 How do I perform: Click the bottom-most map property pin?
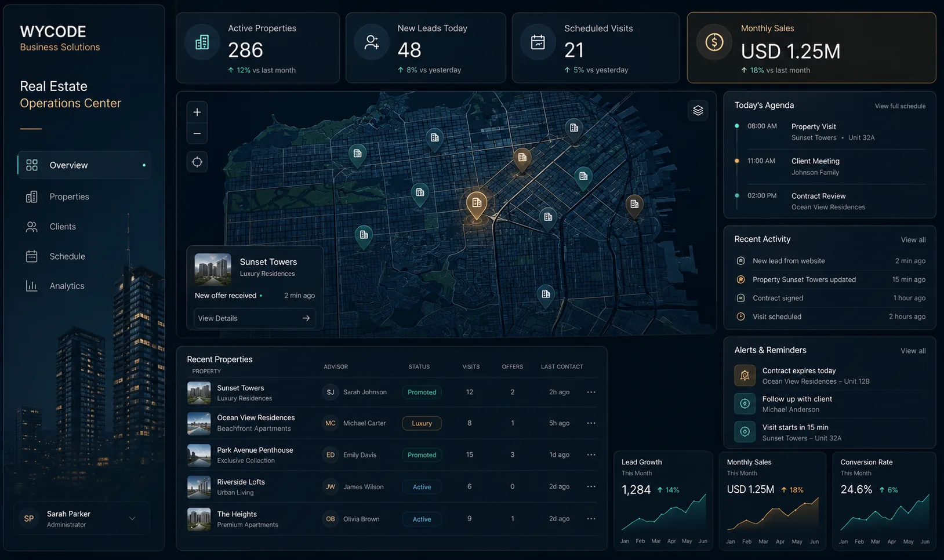click(x=546, y=295)
